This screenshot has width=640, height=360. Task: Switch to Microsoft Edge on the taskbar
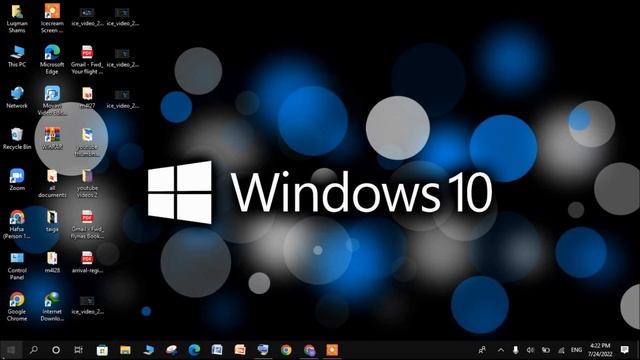[x=194, y=350]
